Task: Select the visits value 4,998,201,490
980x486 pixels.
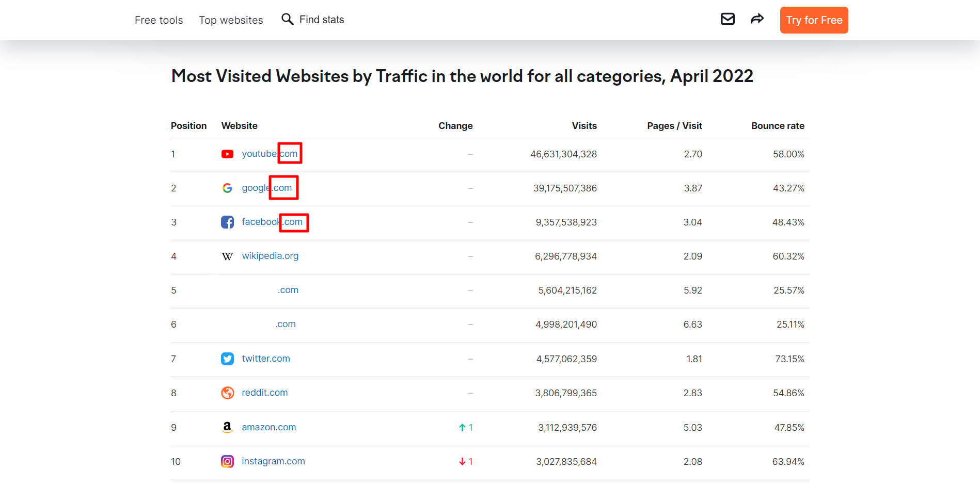Action: pos(566,325)
